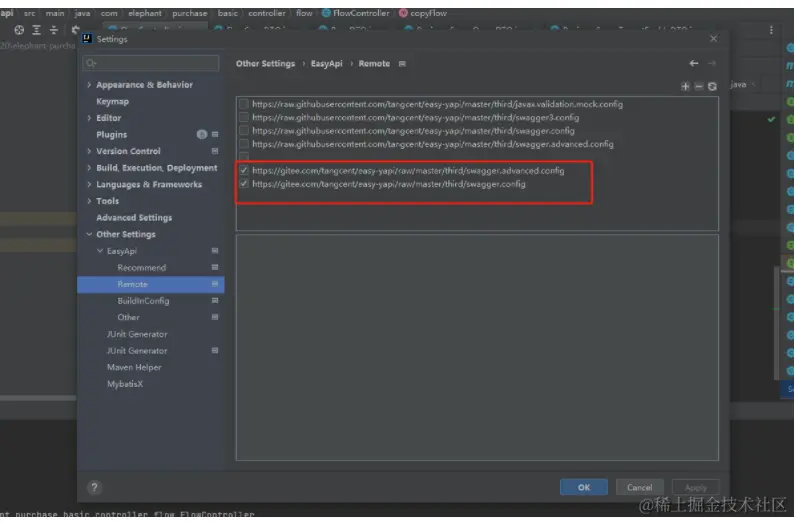Collapse Other Settings section arrow
795x522 pixels.
pyautogui.click(x=89, y=234)
